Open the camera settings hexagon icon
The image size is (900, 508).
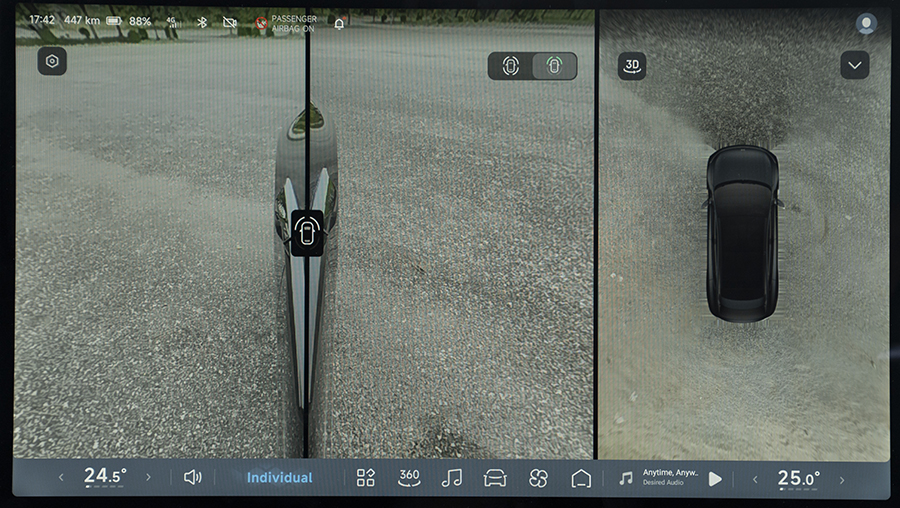[x=52, y=61]
